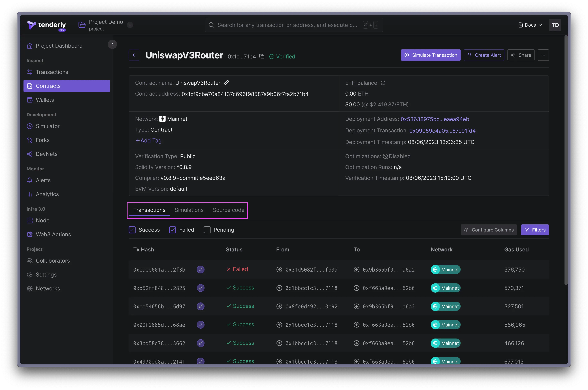Image resolution: width=588 pixels, height=390 pixels.
Task: Collapse the sidebar with the chevron button
Action: point(112,45)
